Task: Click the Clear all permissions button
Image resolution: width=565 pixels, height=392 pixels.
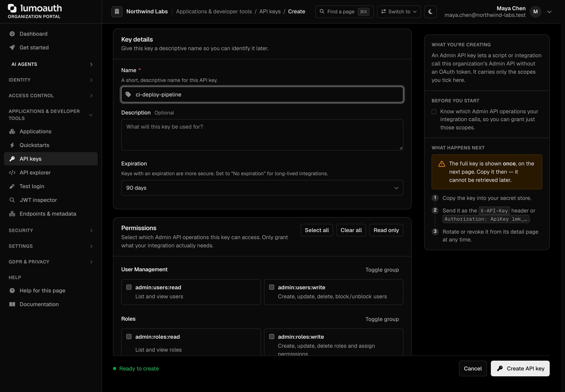Action: pyautogui.click(x=351, y=230)
